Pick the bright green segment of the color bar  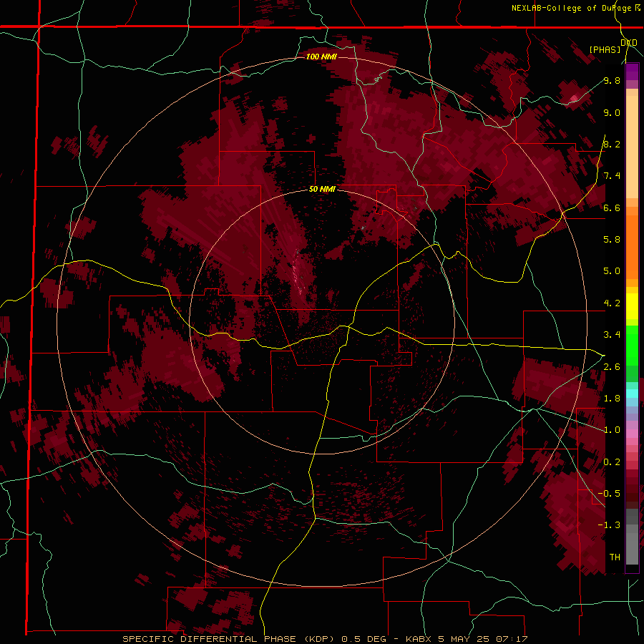[x=632, y=345]
